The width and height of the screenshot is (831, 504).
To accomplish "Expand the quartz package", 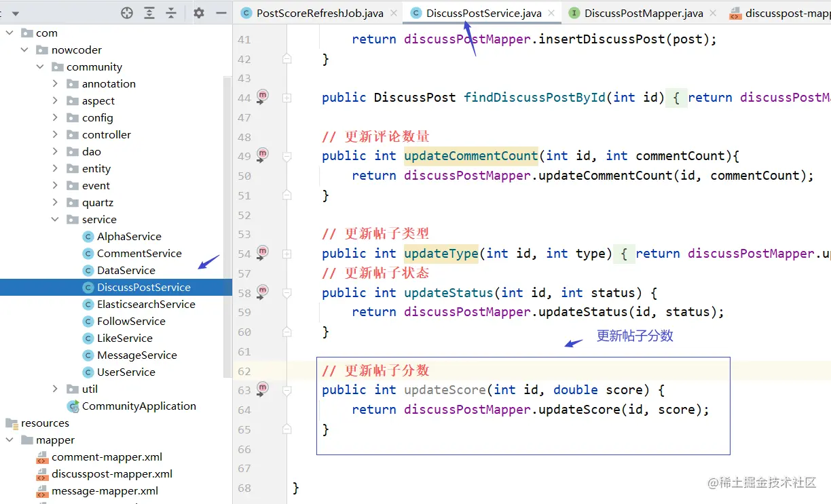I will tap(55, 202).
